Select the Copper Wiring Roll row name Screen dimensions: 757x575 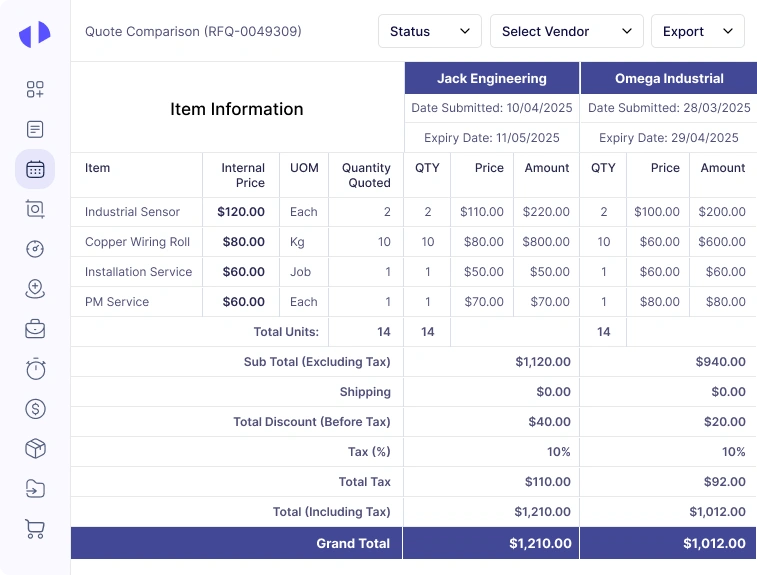tap(138, 241)
